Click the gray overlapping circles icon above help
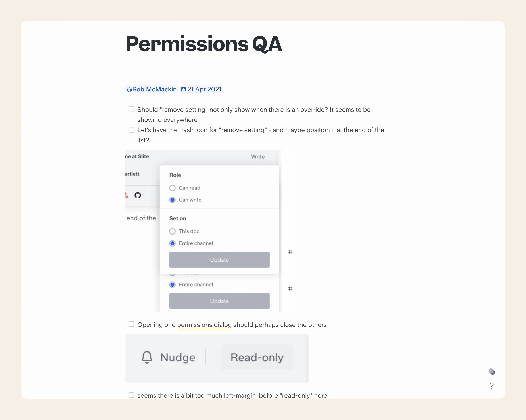Screen dimensions: 526x420 [x=491, y=372]
